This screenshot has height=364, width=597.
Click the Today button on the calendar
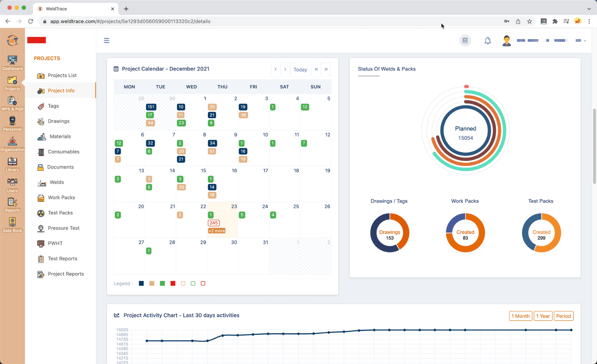click(300, 69)
